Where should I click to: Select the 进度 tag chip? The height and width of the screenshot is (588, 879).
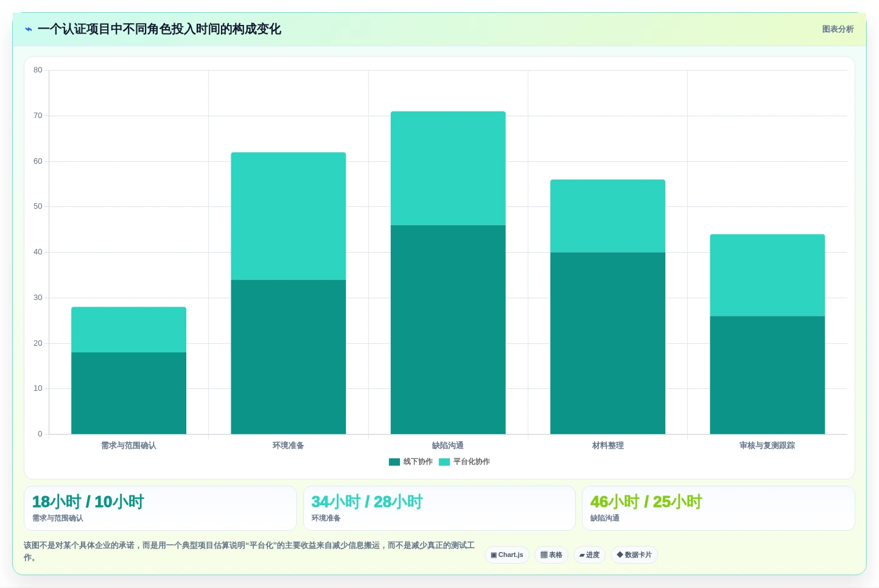tap(589, 555)
